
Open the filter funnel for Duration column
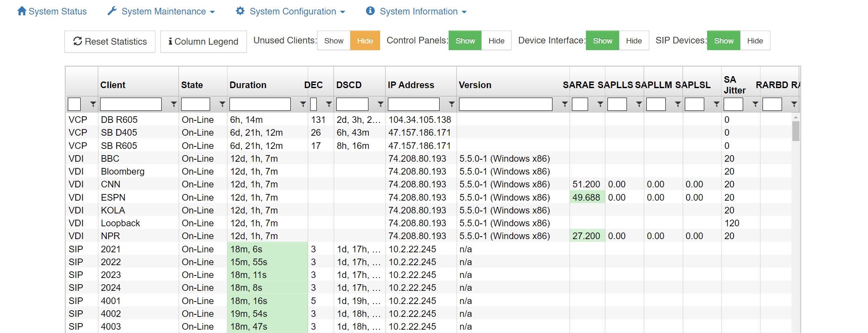(x=303, y=104)
